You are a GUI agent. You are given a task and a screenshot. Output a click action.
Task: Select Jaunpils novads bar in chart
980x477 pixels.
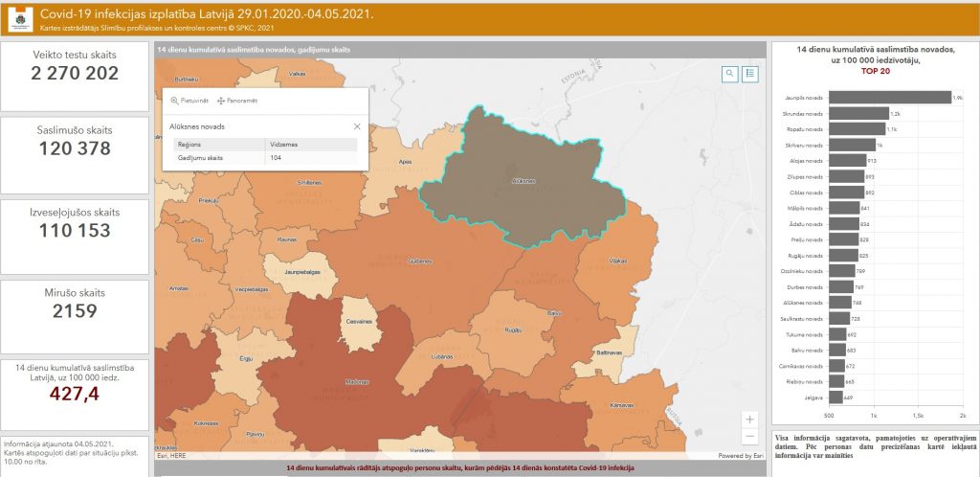[x=889, y=98]
